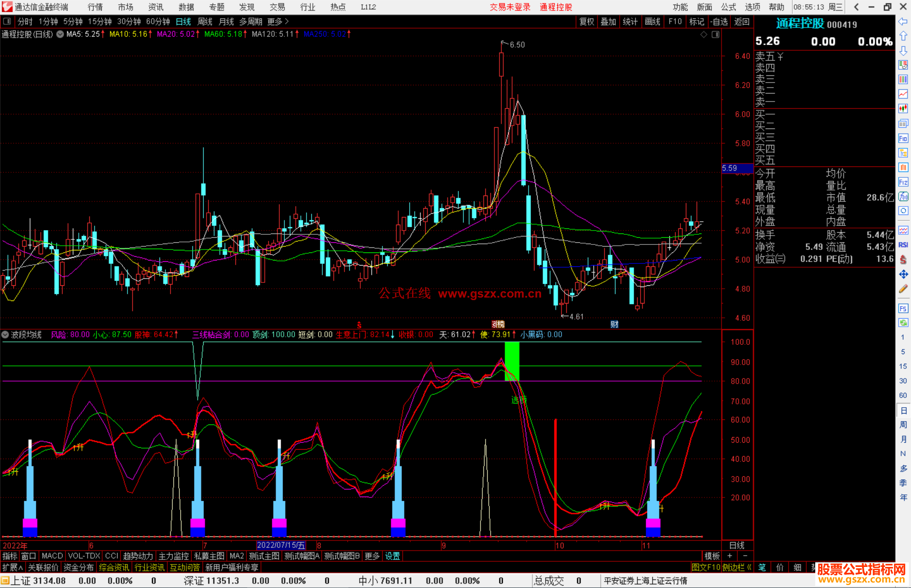Expand the 扩展 panel at bottom left
Image resolution: width=911 pixels, height=588 pixels.
coord(12,568)
